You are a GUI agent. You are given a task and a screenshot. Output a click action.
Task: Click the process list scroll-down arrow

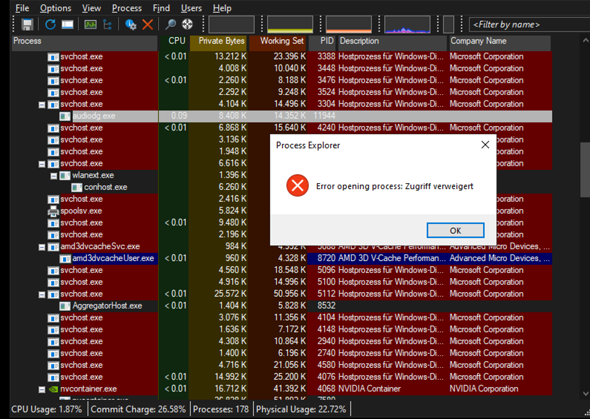tap(585, 393)
